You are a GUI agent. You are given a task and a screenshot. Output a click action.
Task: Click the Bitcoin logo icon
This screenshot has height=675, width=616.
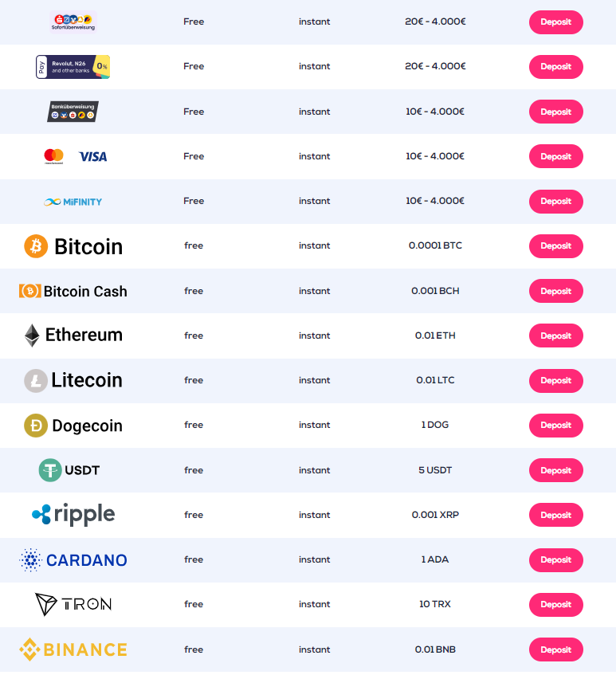[36, 246]
